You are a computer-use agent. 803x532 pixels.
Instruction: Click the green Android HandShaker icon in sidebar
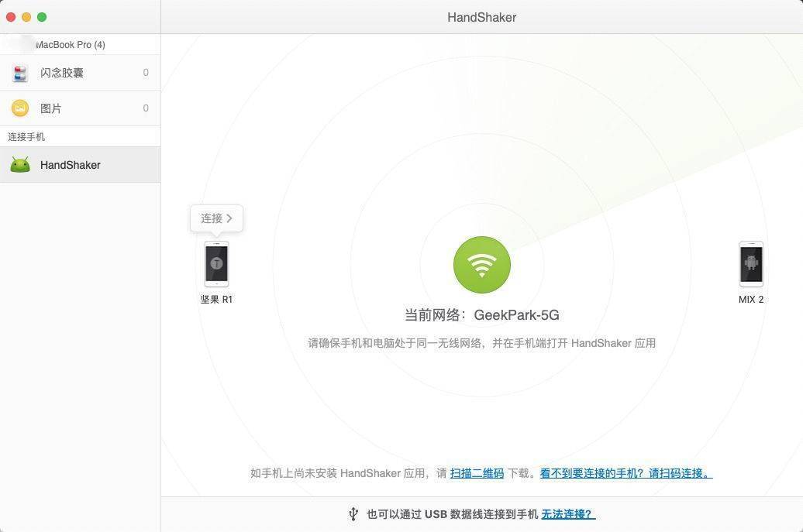click(x=19, y=164)
